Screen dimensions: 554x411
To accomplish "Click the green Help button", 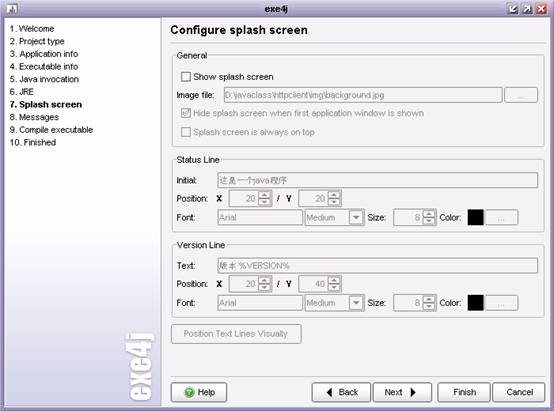I will coord(199,392).
